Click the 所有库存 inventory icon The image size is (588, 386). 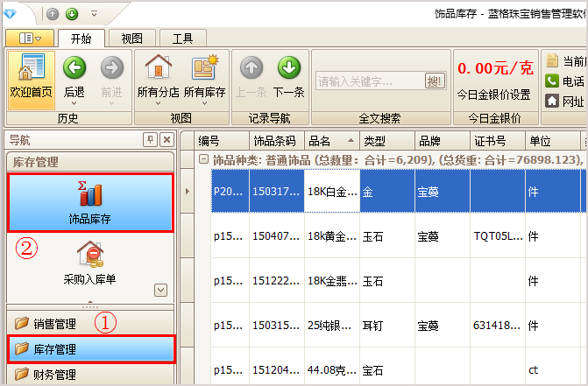[204, 68]
